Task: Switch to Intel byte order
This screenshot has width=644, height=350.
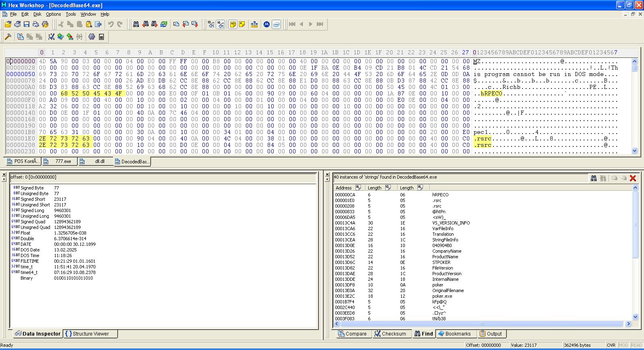Action: 276,24
